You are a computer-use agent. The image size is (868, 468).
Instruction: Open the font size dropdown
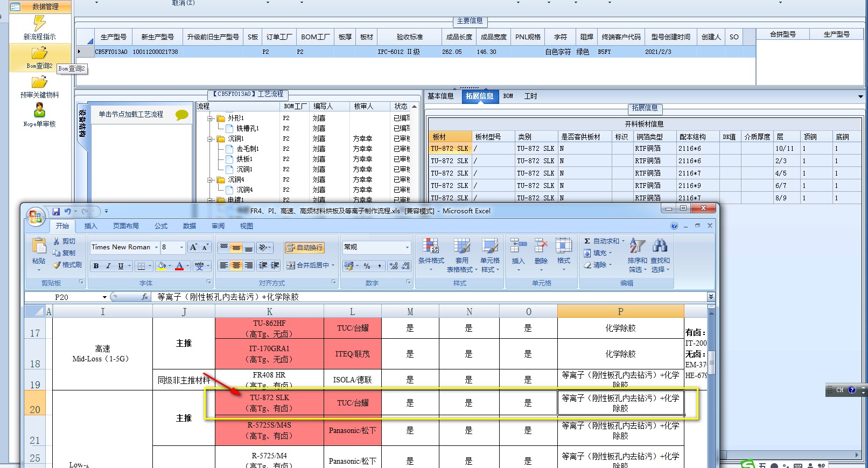pyautogui.click(x=181, y=247)
